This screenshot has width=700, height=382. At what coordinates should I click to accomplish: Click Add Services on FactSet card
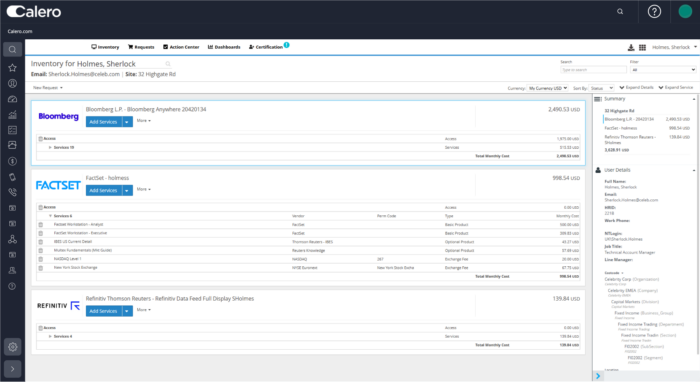[x=103, y=191]
